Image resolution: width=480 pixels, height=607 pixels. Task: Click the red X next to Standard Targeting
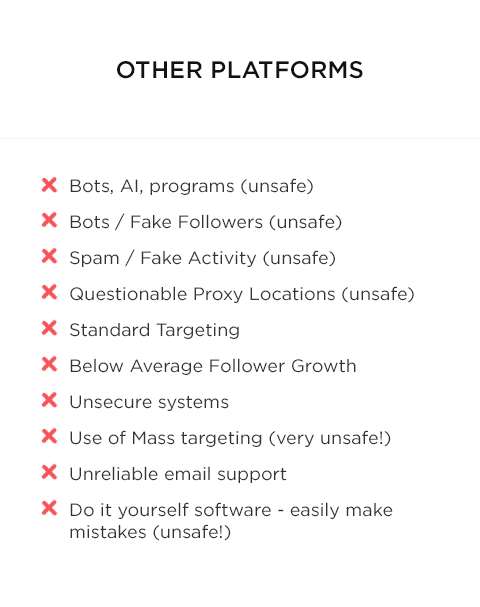click(x=50, y=328)
